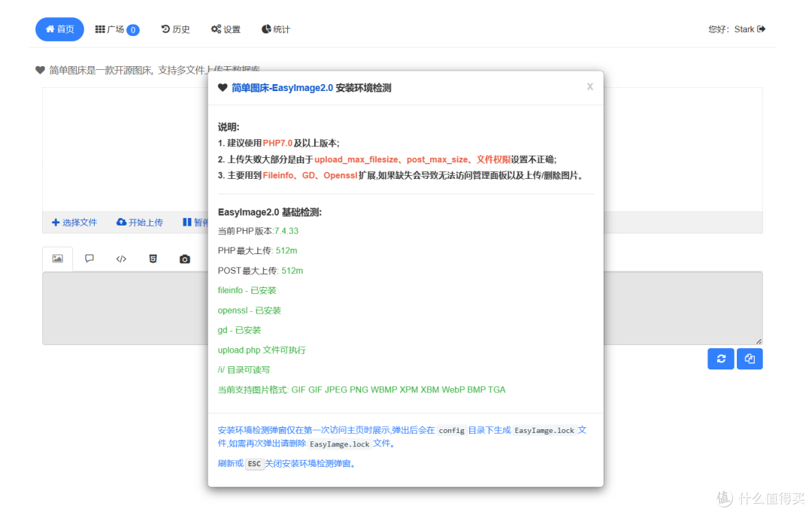
Task: Click the 您好: Stark user greeting
Action: pos(732,29)
